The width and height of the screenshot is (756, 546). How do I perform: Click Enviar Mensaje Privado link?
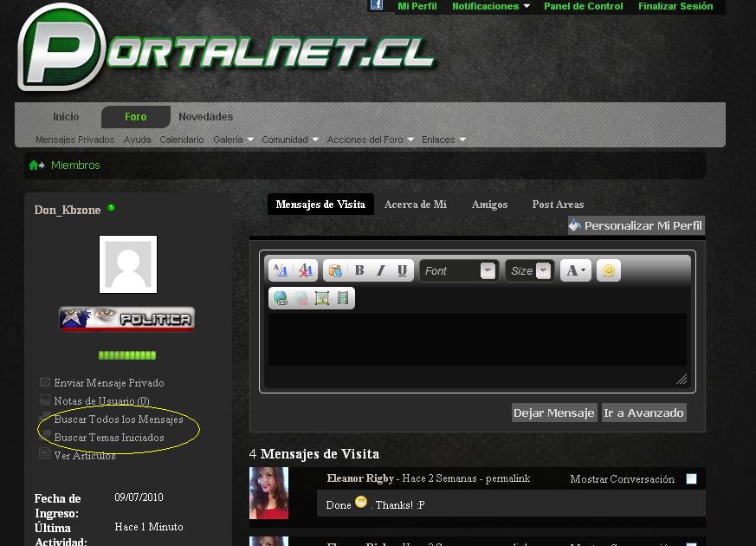[x=109, y=382]
